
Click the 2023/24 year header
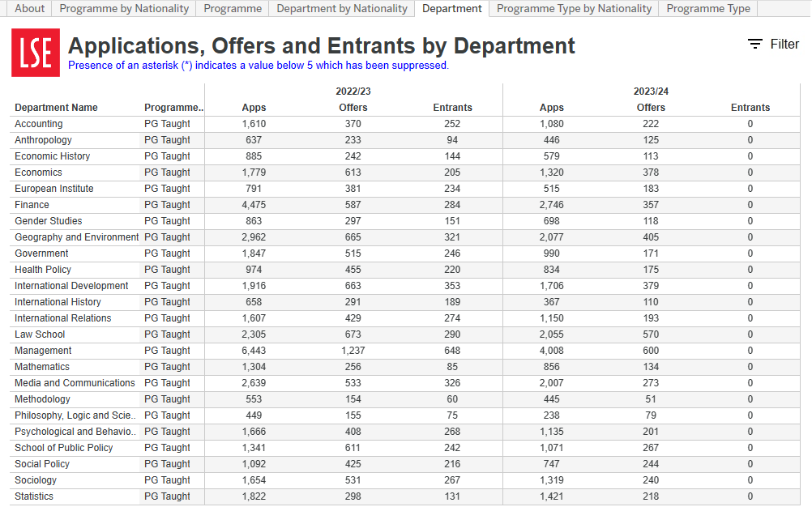coord(651,92)
